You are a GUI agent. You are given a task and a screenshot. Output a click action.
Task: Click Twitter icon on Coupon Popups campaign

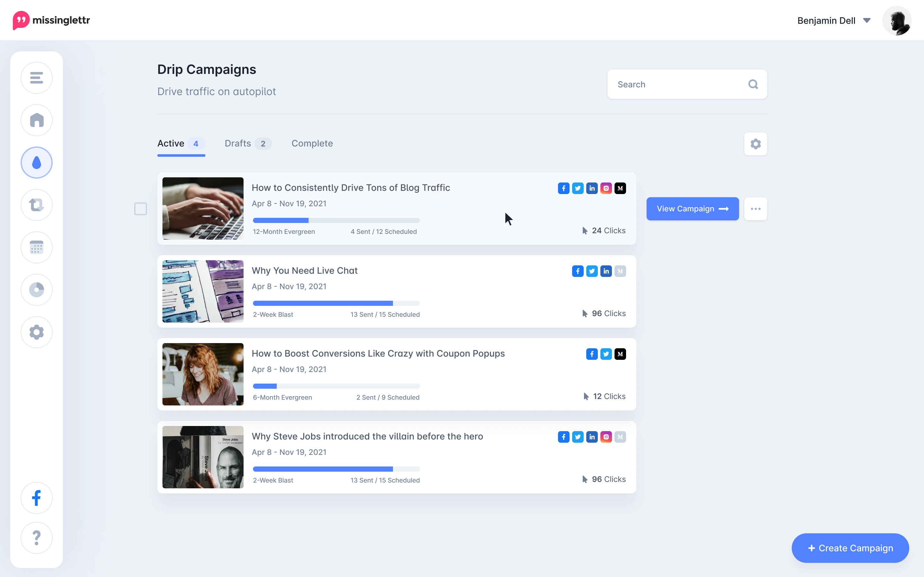click(x=606, y=354)
